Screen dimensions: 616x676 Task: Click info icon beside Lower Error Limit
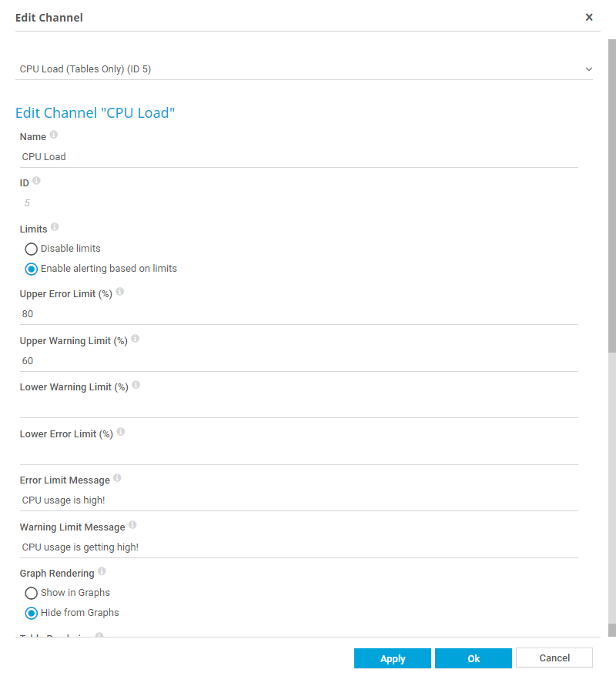click(x=121, y=432)
